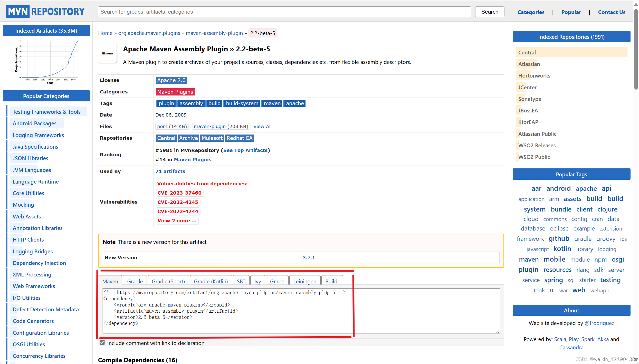
Task: Open the Hortonworks indexed repository
Action: (534, 76)
